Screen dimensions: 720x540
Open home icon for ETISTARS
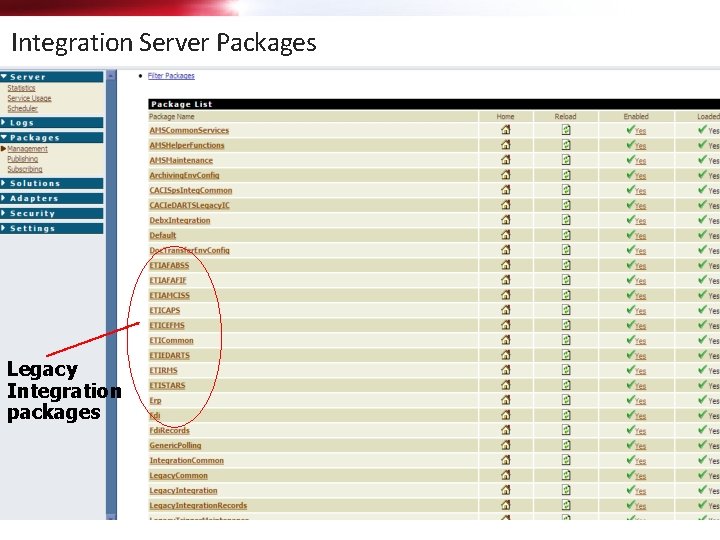click(x=506, y=385)
